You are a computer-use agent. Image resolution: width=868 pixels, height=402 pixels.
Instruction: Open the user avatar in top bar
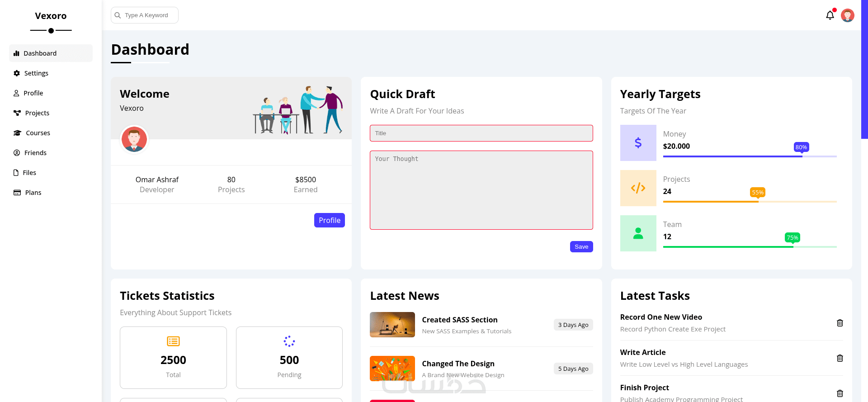coord(848,15)
